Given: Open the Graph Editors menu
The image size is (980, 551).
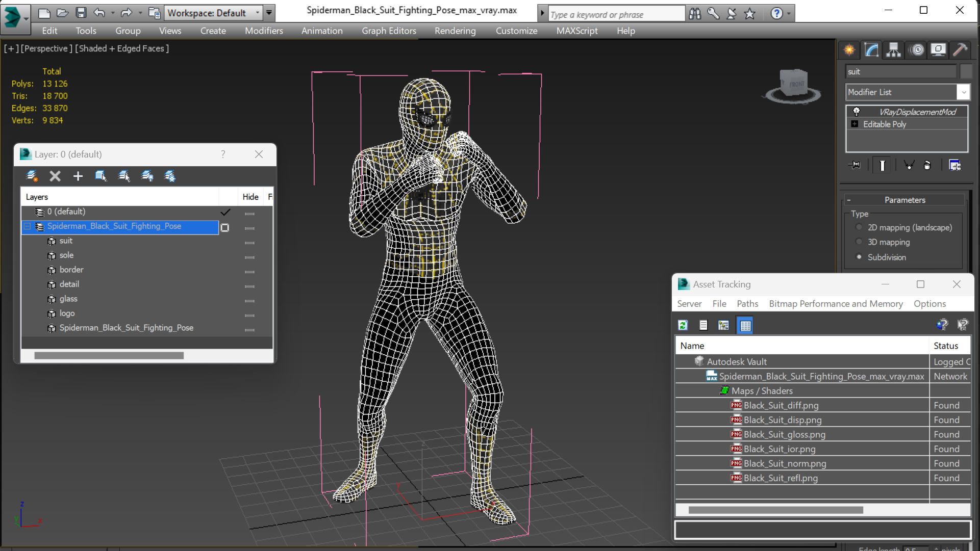Looking at the screenshot, I should coord(389,31).
